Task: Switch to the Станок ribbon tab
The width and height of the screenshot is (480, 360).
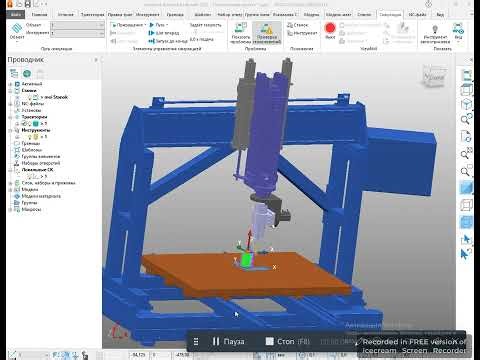Action: click(364, 15)
